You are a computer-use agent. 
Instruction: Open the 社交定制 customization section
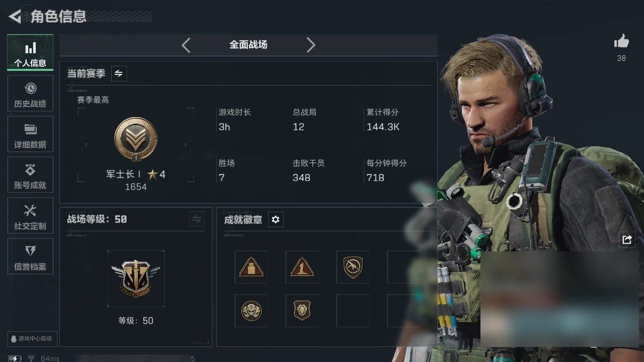click(30, 216)
